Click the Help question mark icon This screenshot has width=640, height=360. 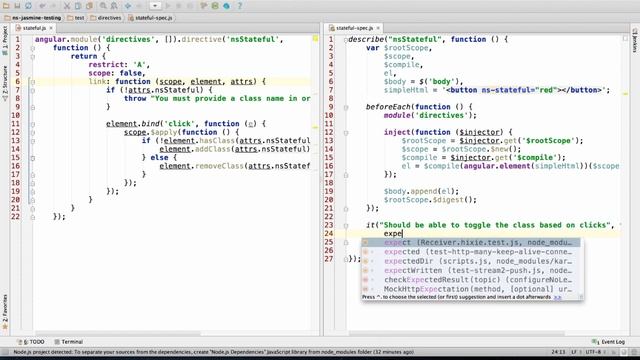coord(240,6)
